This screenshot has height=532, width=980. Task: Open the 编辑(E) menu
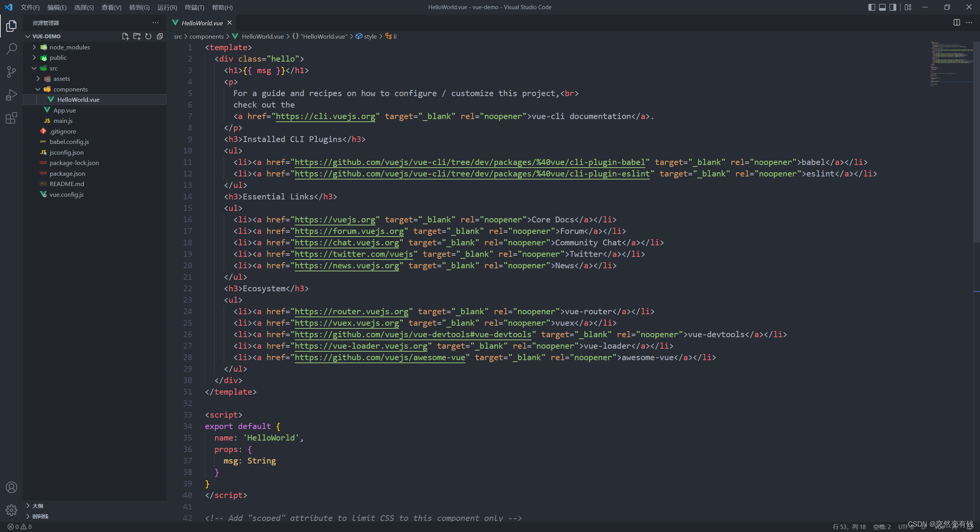(57, 7)
